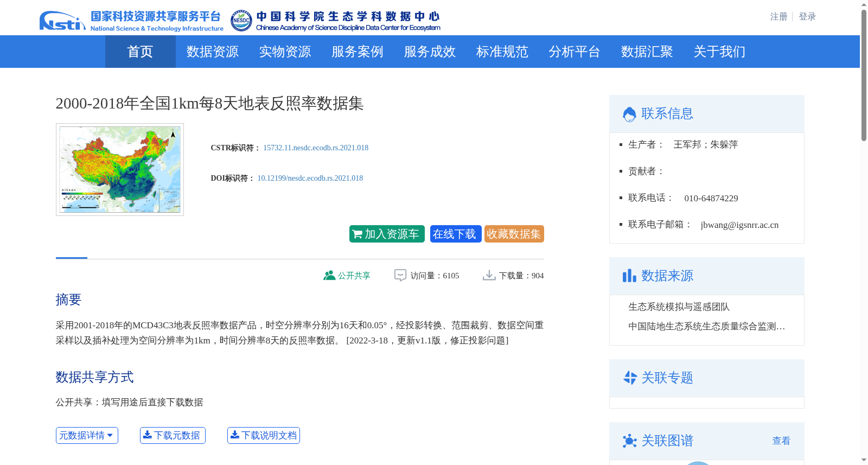Click the phone number 010-64874229
The image size is (868, 465).
[711, 199]
